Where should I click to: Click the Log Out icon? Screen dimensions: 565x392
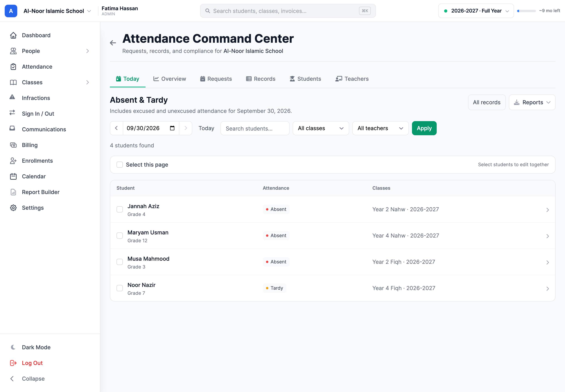(x=13, y=363)
